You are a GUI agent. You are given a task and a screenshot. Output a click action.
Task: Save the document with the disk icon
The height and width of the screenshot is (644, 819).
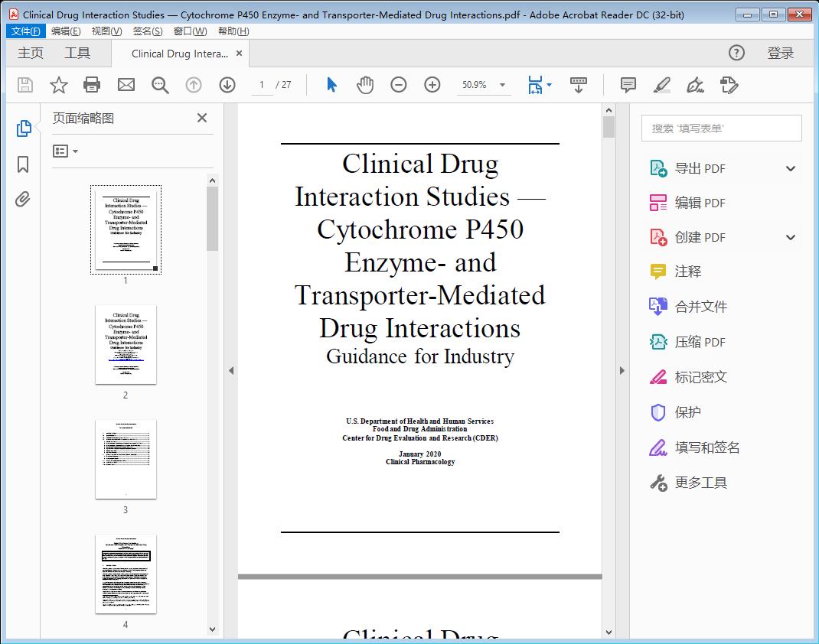click(x=24, y=85)
